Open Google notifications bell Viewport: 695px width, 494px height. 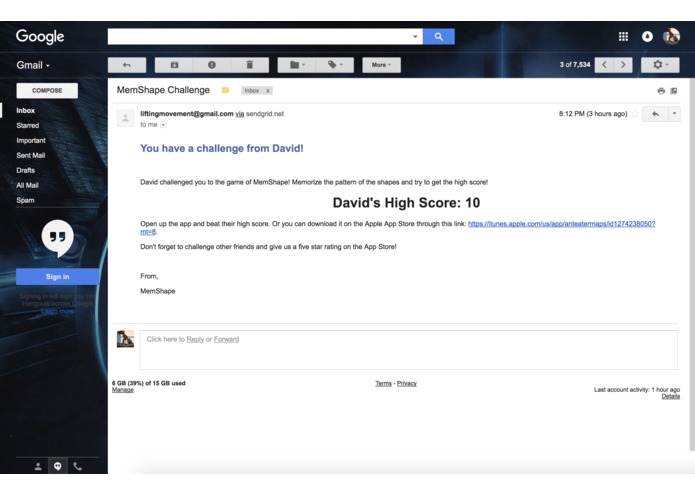tap(647, 37)
